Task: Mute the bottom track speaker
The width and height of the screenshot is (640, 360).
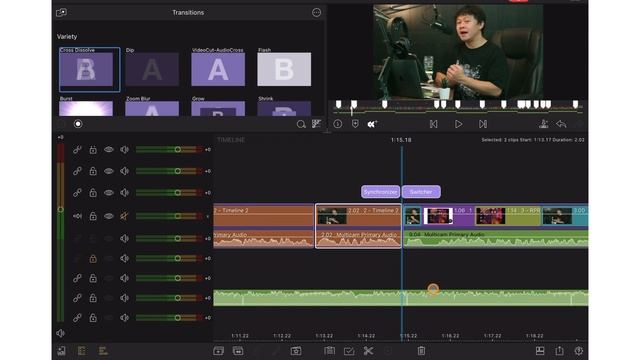Action: pyautogui.click(x=124, y=318)
